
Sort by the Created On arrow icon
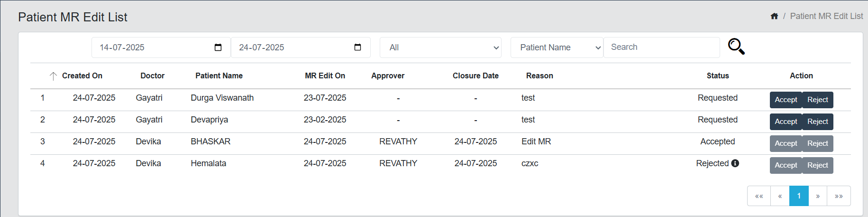[x=53, y=76]
